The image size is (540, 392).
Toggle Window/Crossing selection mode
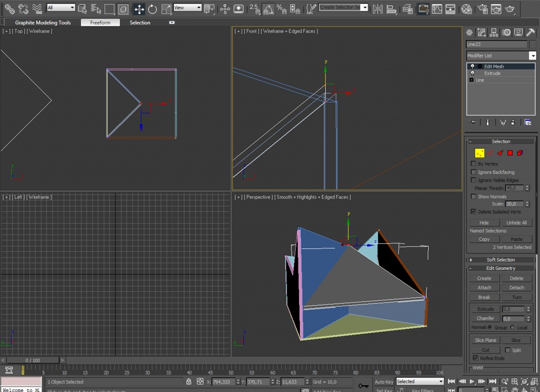click(123, 9)
